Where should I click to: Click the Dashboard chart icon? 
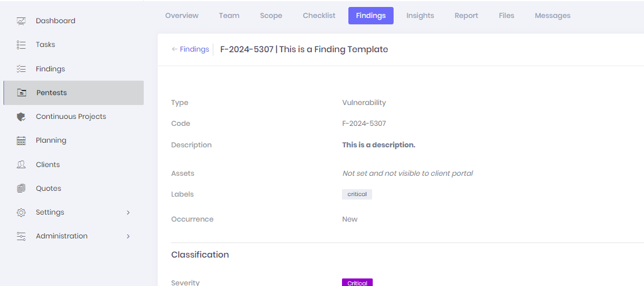21,20
